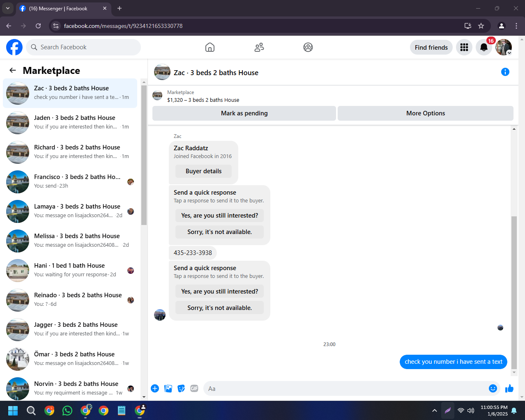Show hidden tray icons chevron
Image resolution: width=525 pixels, height=420 pixels.
click(435, 411)
